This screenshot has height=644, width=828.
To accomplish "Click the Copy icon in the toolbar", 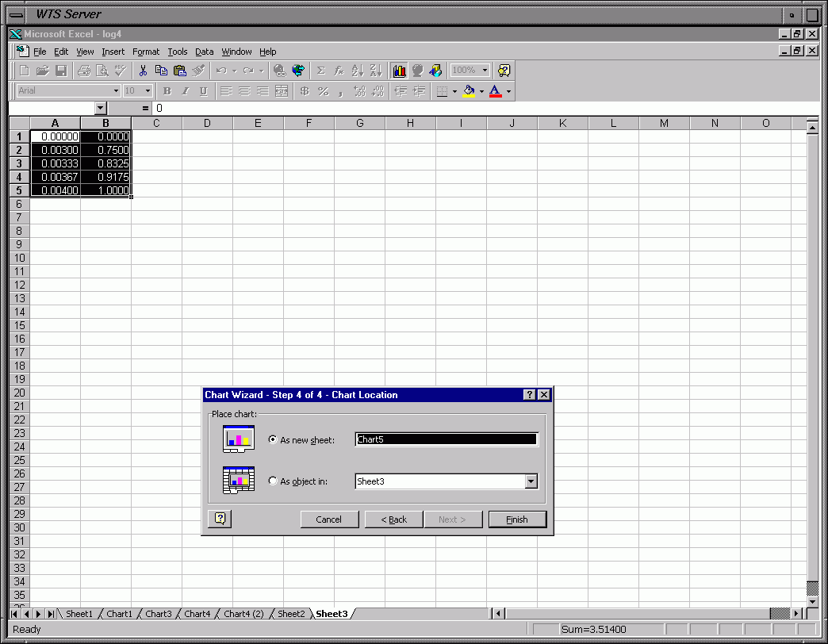I will [x=161, y=71].
